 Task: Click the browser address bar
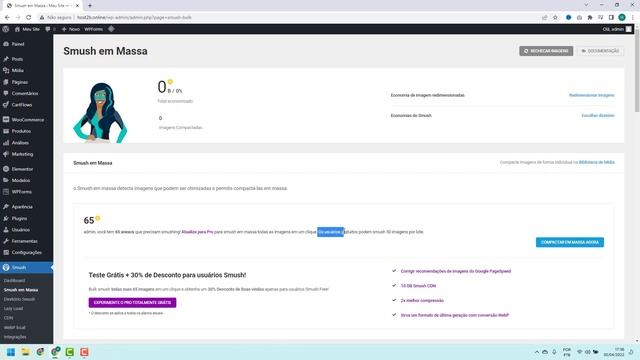[x=286, y=18]
